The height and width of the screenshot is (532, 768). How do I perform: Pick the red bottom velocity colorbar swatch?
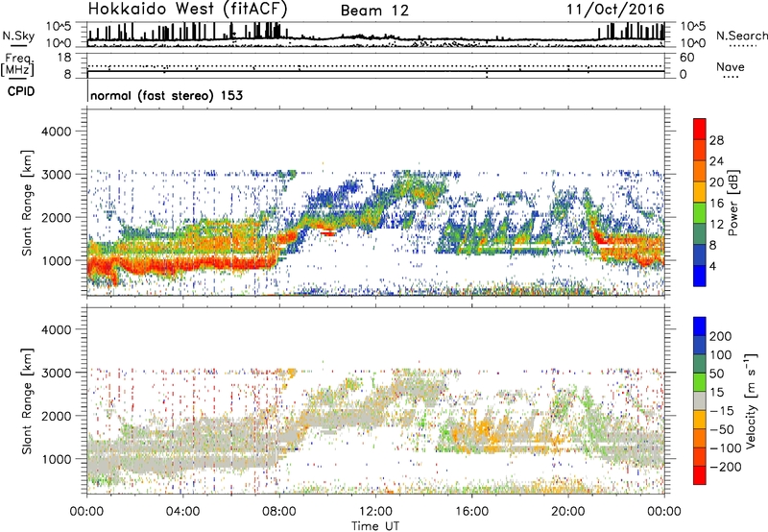[700, 475]
